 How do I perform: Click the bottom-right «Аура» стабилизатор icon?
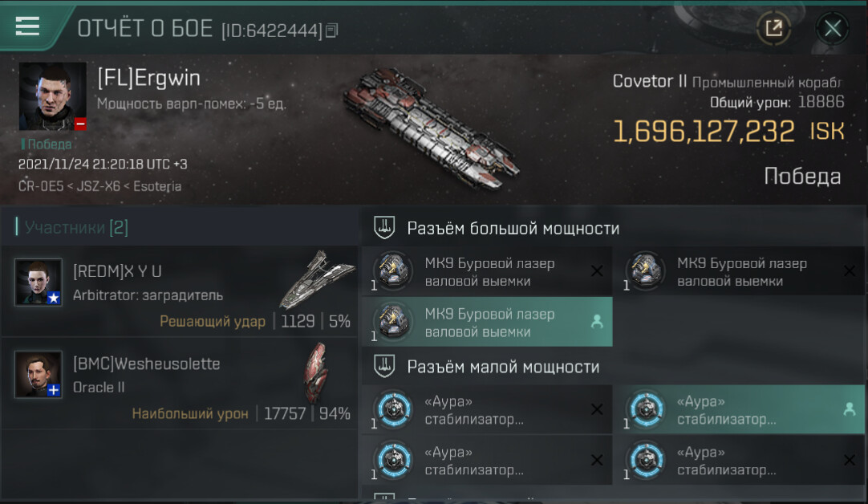click(x=646, y=460)
